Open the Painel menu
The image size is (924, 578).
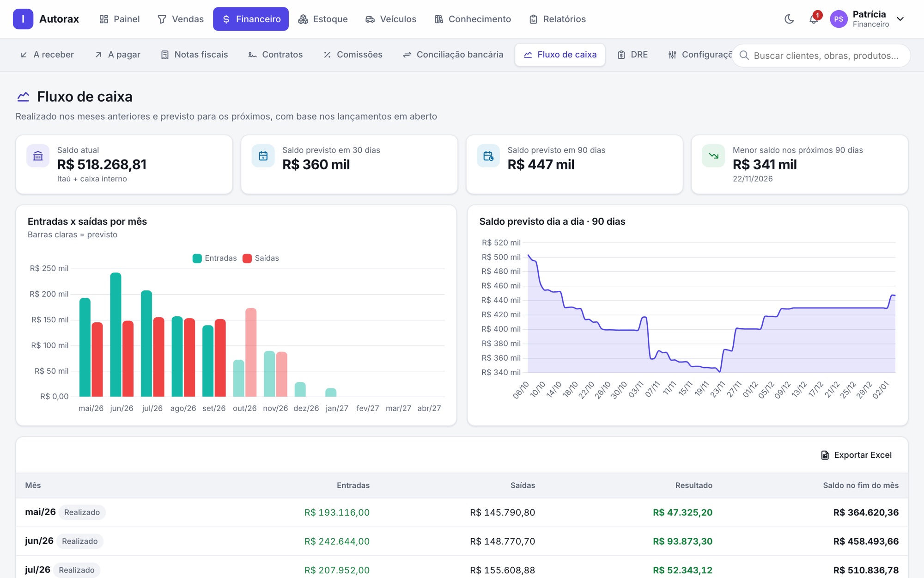(x=119, y=19)
